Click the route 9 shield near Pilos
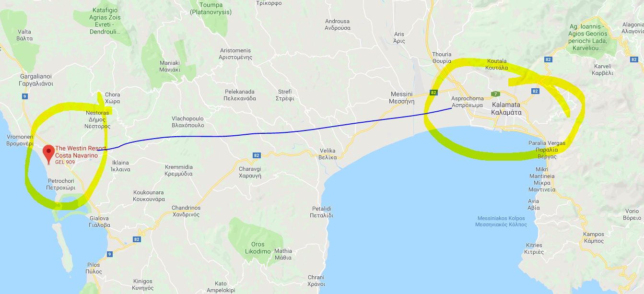The image size is (644, 294). pos(110,254)
